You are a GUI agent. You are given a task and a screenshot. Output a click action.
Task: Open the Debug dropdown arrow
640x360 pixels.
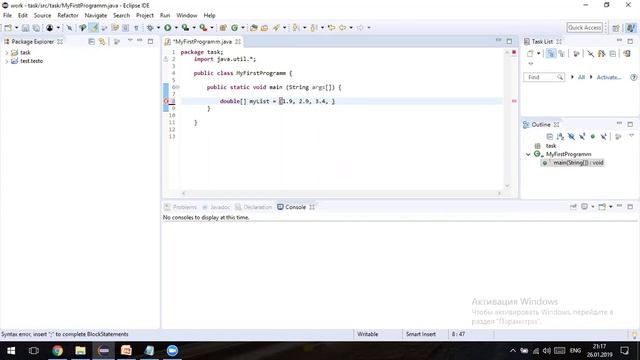pos(158,28)
